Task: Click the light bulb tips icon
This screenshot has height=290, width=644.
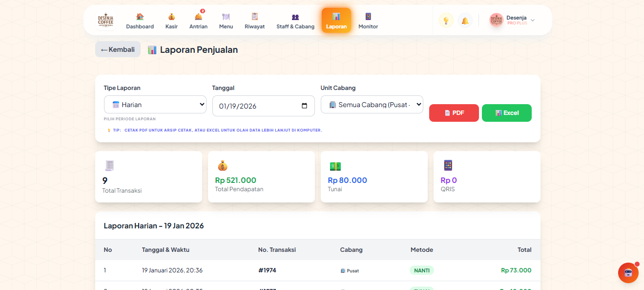Action: 446,21
